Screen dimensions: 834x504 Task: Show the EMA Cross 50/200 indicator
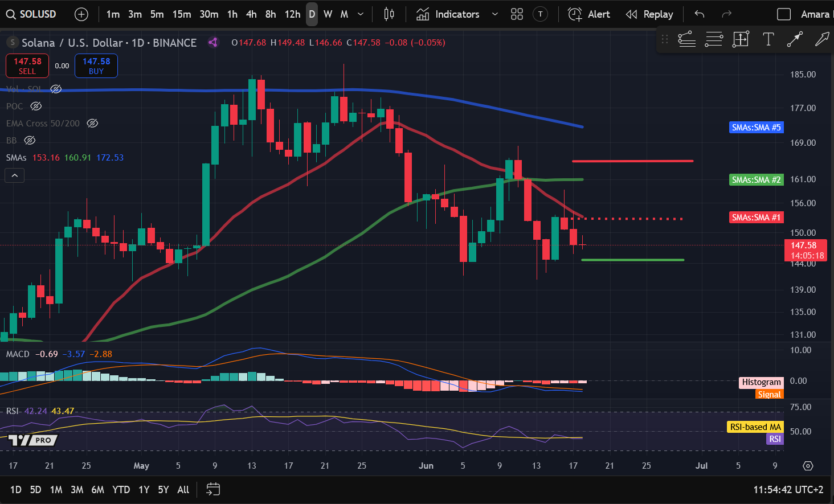[92, 123]
